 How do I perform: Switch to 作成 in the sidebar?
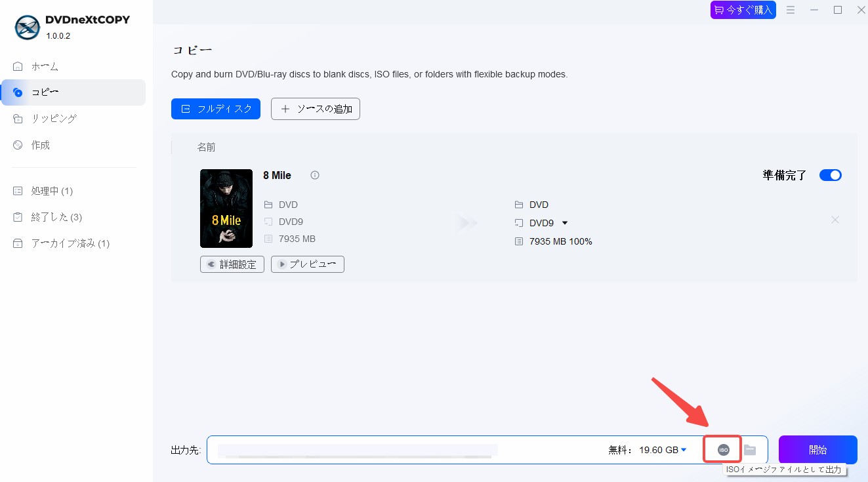tap(73, 145)
